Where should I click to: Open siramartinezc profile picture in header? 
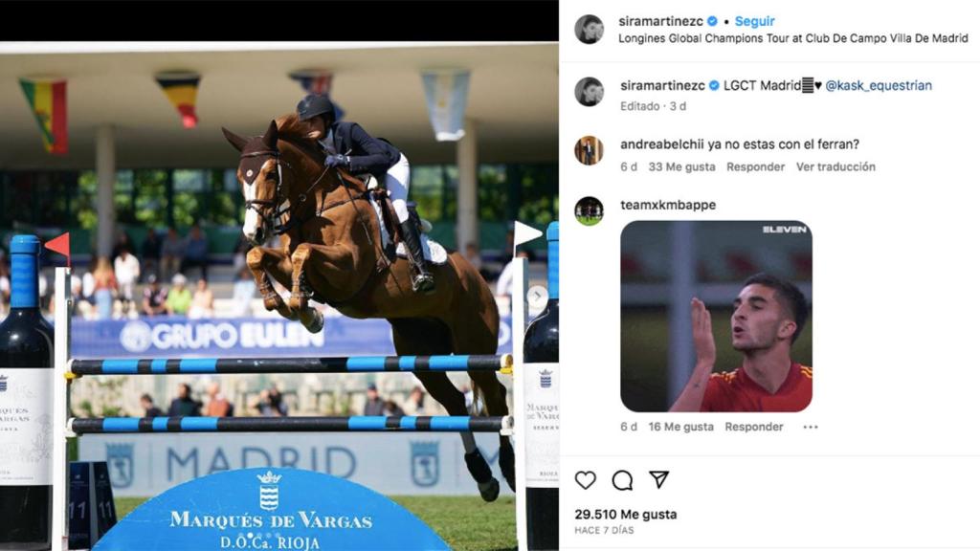click(x=589, y=29)
